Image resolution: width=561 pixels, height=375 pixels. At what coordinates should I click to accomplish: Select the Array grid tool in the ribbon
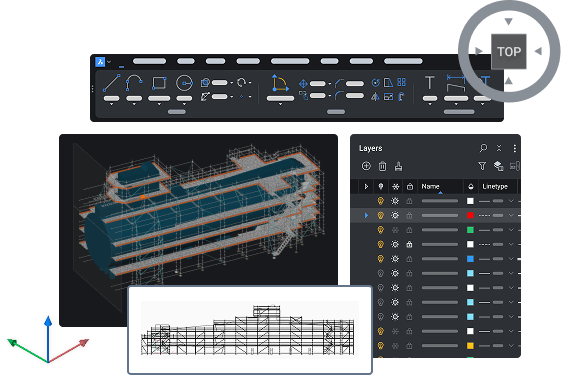(x=401, y=82)
